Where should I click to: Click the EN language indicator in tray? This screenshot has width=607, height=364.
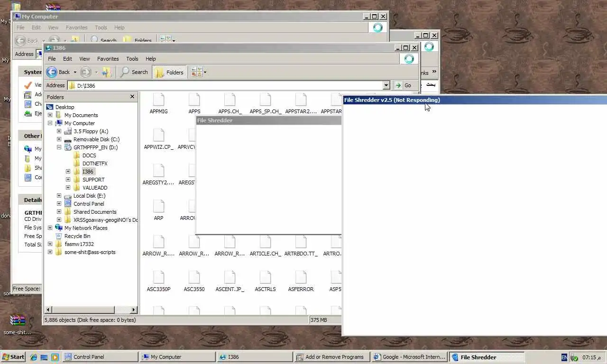point(564,357)
